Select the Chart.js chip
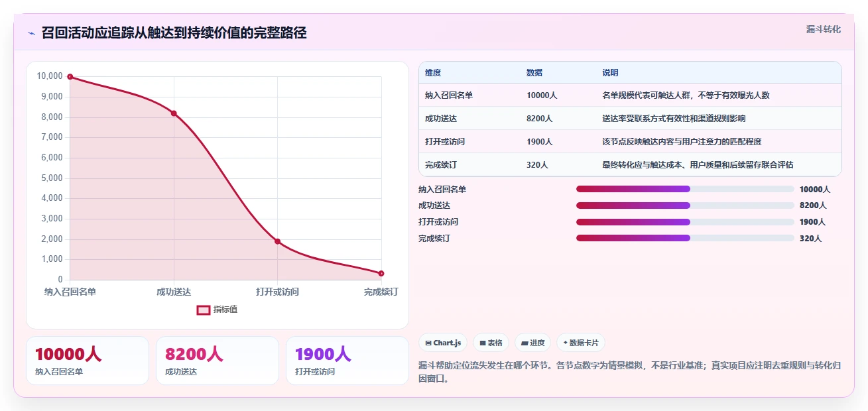Image resolution: width=868 pixels, height=411 pixels. pyautogui.click(x=443, y=343)
